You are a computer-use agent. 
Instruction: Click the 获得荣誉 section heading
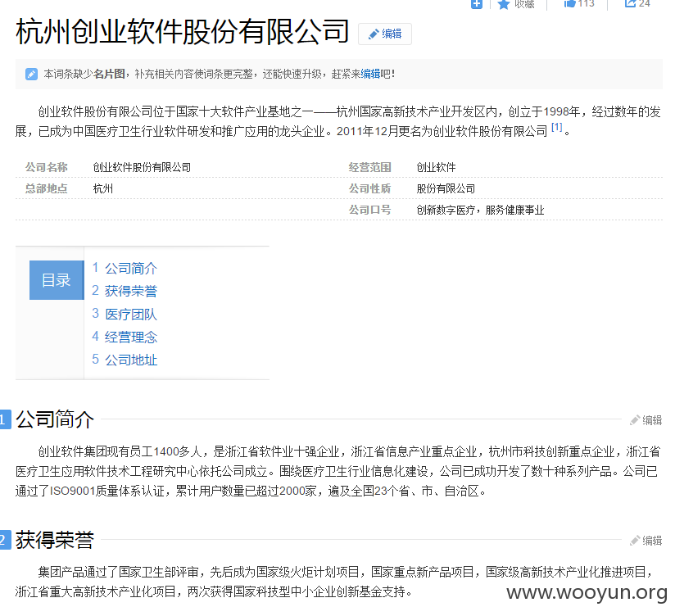tap(55, 540)
